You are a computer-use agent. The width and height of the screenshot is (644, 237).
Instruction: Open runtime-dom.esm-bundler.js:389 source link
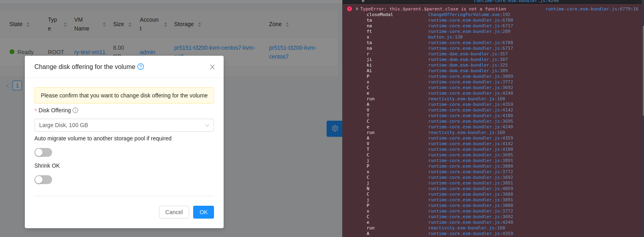468,71
